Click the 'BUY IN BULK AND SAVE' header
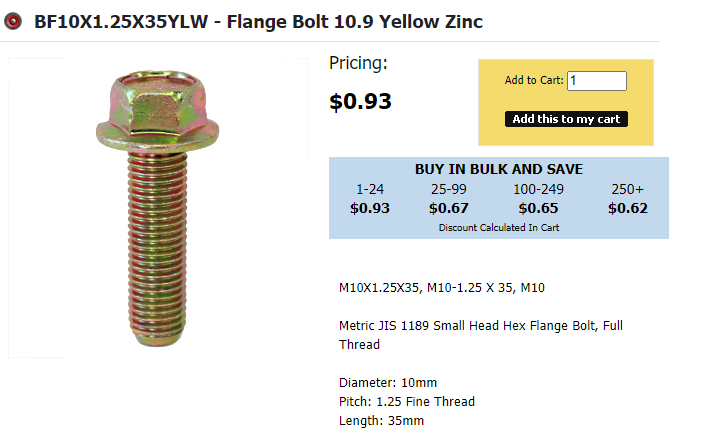The width and height of the screenshot is (702, 441). (498, 169)
